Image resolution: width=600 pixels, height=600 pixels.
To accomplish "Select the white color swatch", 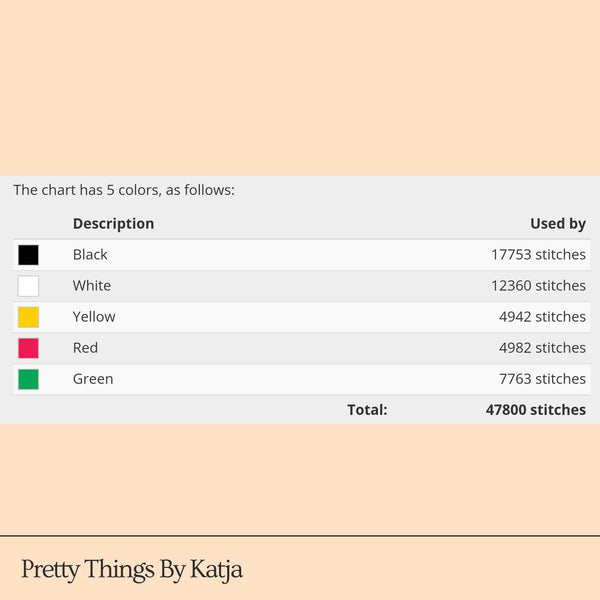I will [x=28, y=286].
